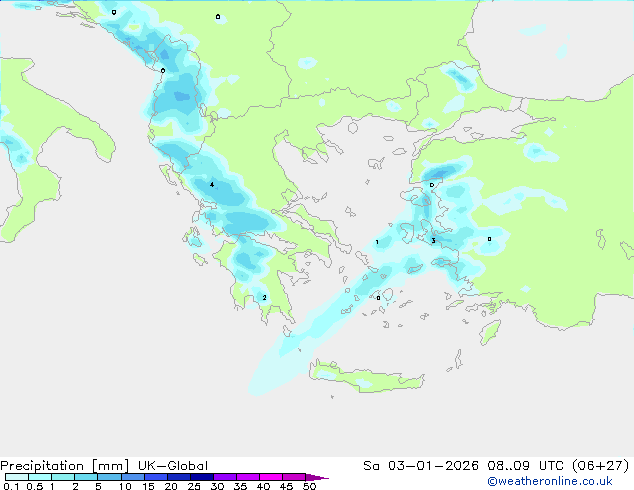Click the 20–25 mm dark blue swatch

pos(178,477)
